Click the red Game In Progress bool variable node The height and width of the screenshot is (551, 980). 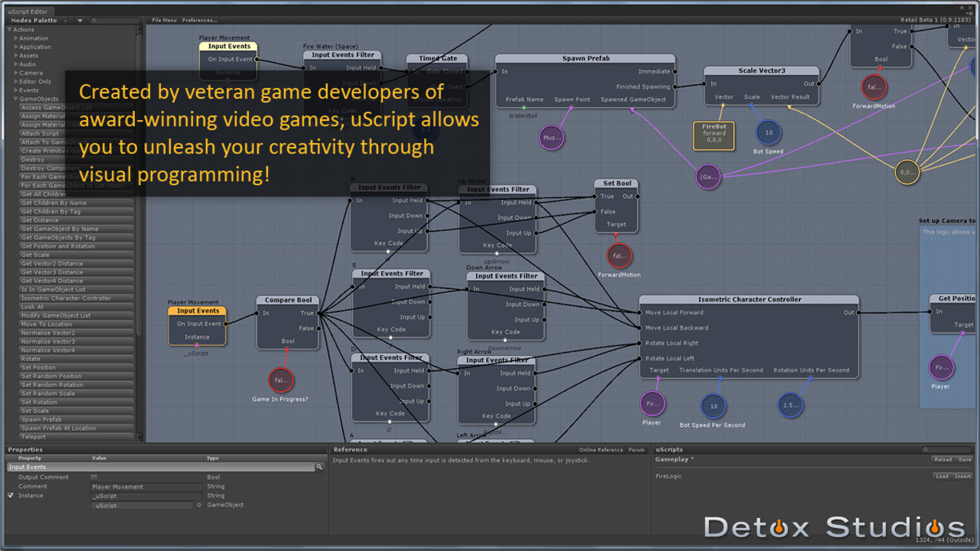281,380
